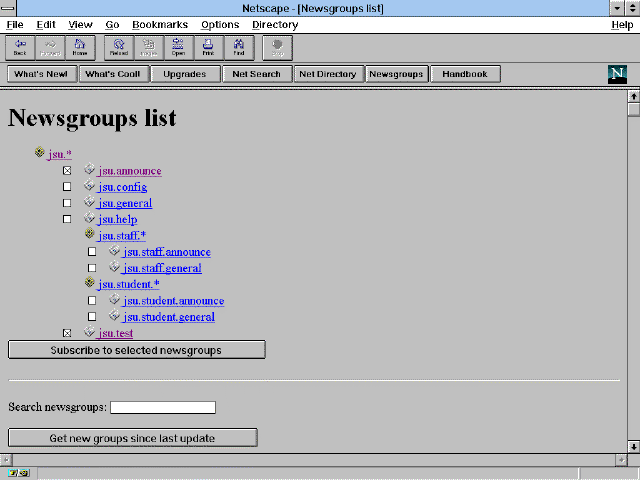This screenshot has height=480, width=640.
Task: Click the Newsgroups directory button
Action: pyautogui.click(x=396, y=74)
